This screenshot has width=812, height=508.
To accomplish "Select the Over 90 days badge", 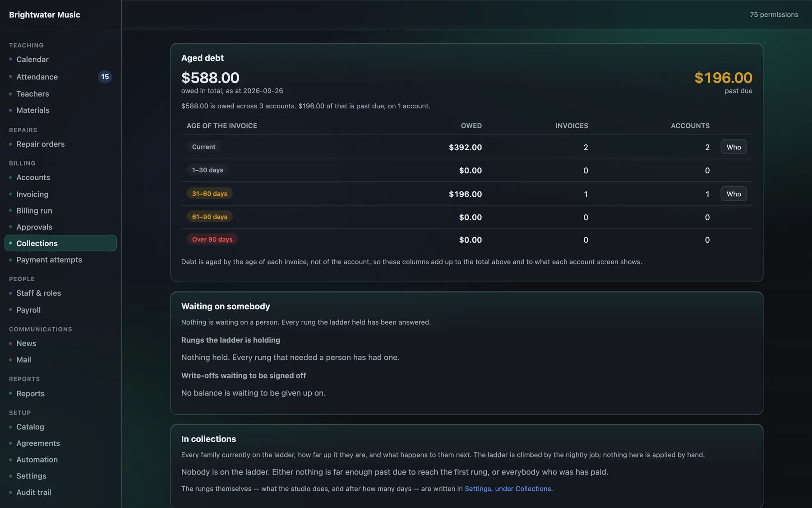I will click(x=212, y=239).
